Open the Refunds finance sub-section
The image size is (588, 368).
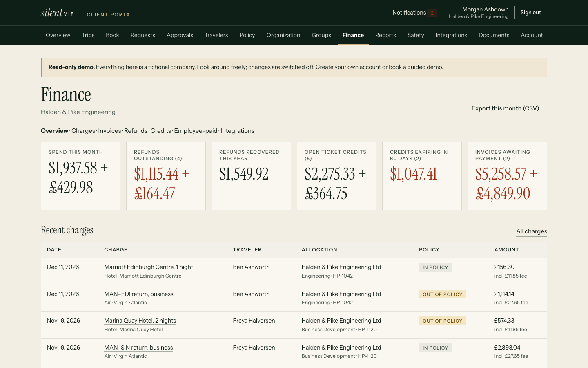click(136, 131)
